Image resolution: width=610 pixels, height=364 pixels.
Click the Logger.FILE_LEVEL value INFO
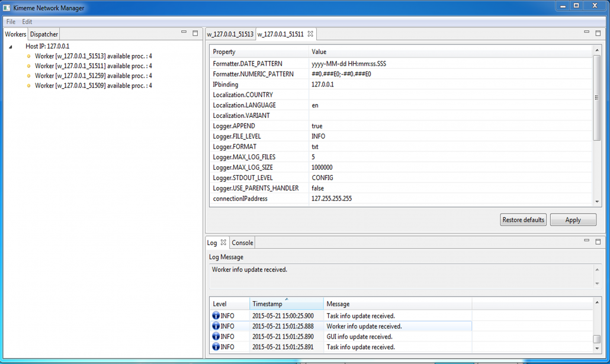click(x=318, y=137)
